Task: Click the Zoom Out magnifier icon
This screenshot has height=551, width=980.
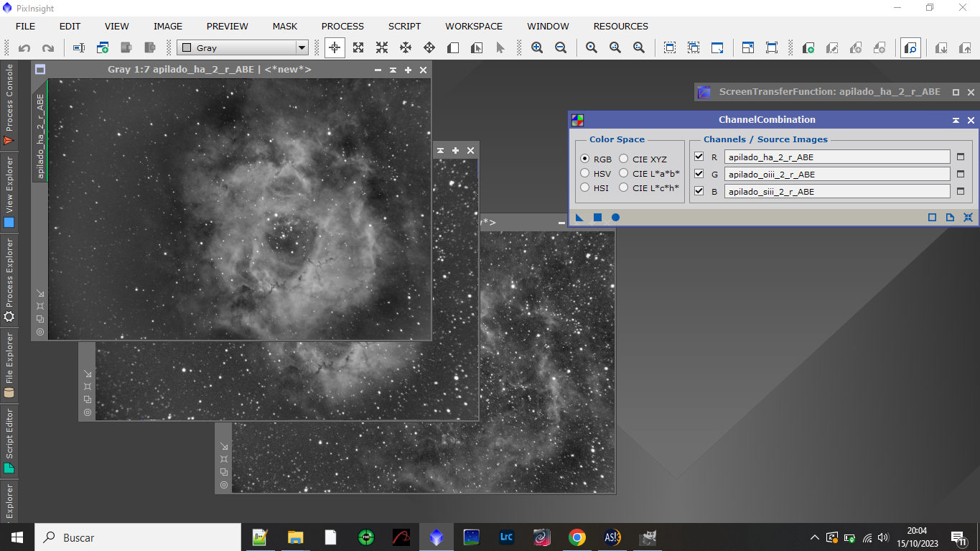Action: [561, 48]
